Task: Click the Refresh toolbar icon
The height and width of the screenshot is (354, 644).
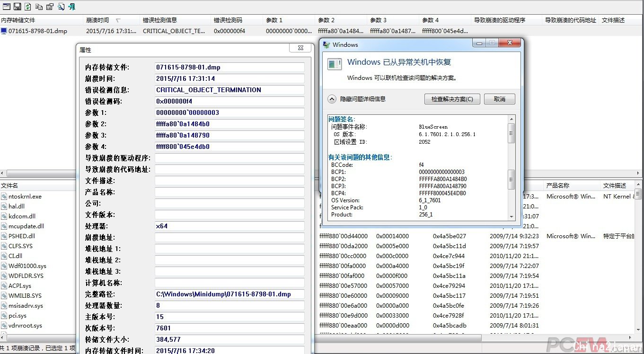Action: point(27,7)
